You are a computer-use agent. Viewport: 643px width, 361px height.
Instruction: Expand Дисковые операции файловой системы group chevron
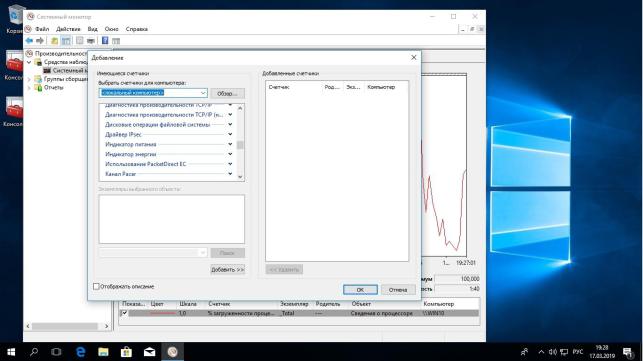[x=230, y=124]
